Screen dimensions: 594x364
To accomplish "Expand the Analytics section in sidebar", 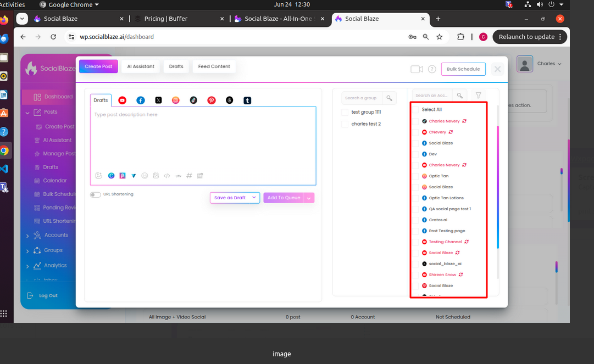I will 27,266.
